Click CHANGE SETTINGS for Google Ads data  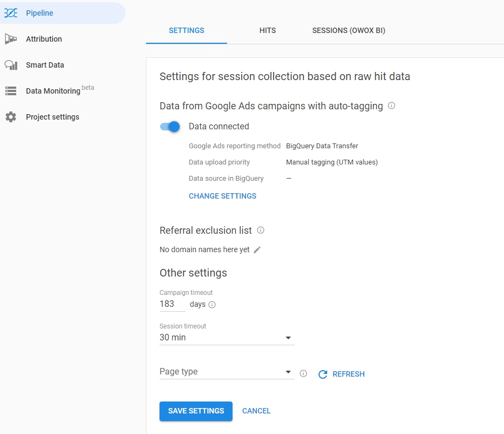point(222,196)
